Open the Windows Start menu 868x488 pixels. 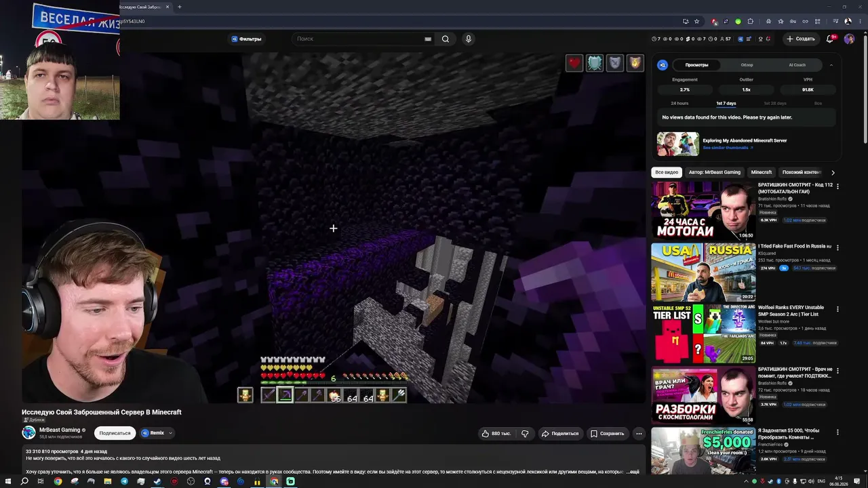tap(7, 481)
